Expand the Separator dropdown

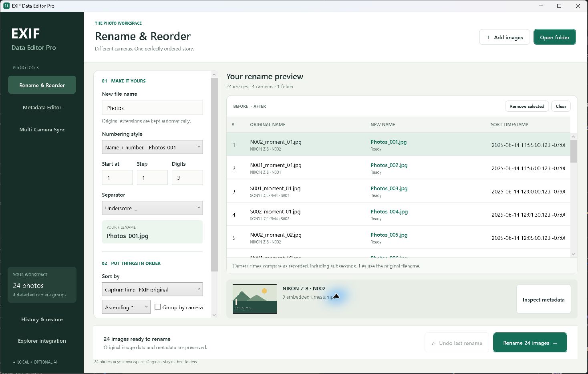[152, 208]
